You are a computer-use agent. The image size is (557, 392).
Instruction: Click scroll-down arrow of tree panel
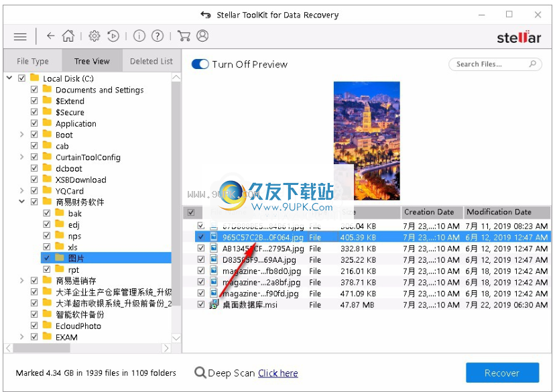[176, 338]
